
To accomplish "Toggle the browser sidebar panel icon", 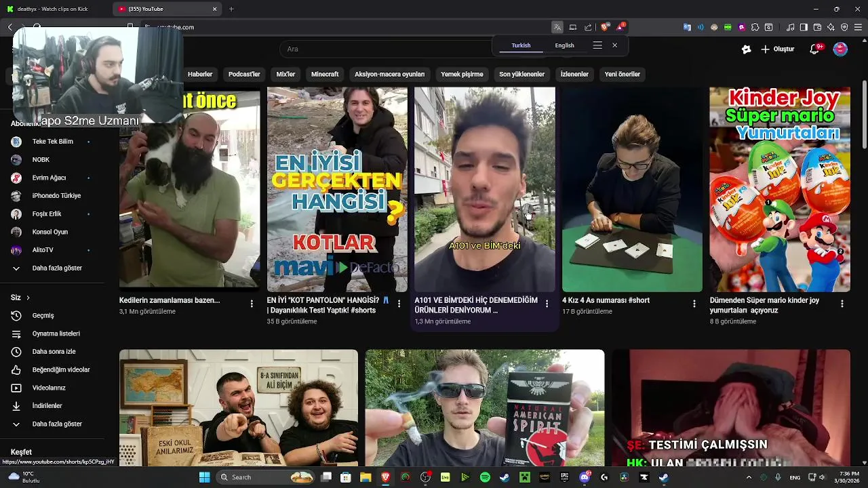I will (x=804, y=27).
